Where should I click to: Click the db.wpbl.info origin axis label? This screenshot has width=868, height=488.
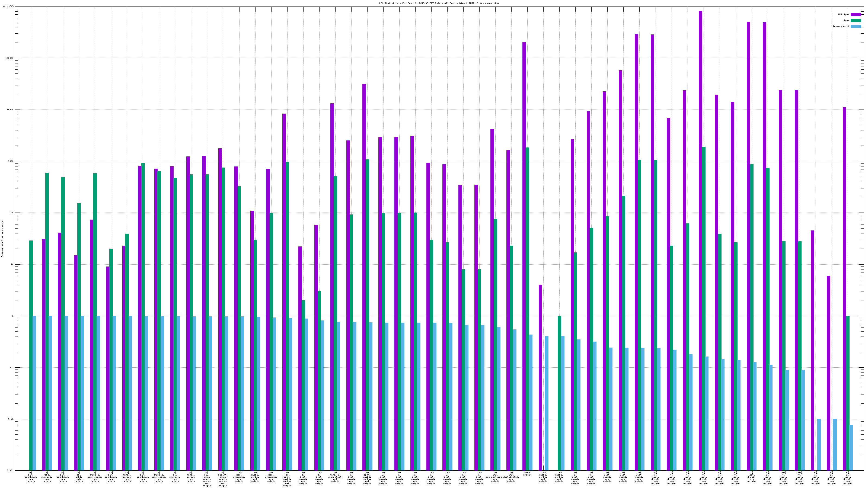point(79,477)
